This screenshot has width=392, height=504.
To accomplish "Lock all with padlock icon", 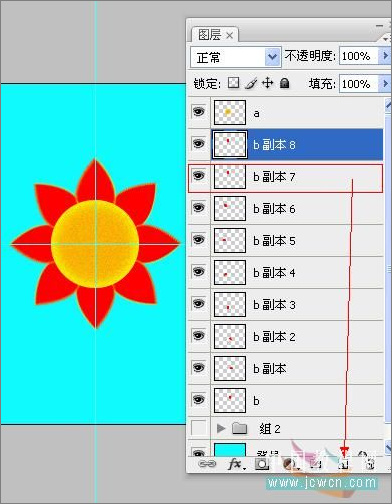I will tap(284, 83).
